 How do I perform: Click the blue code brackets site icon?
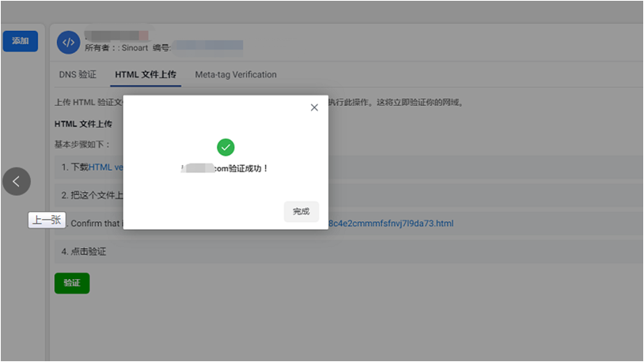(68, 43)
